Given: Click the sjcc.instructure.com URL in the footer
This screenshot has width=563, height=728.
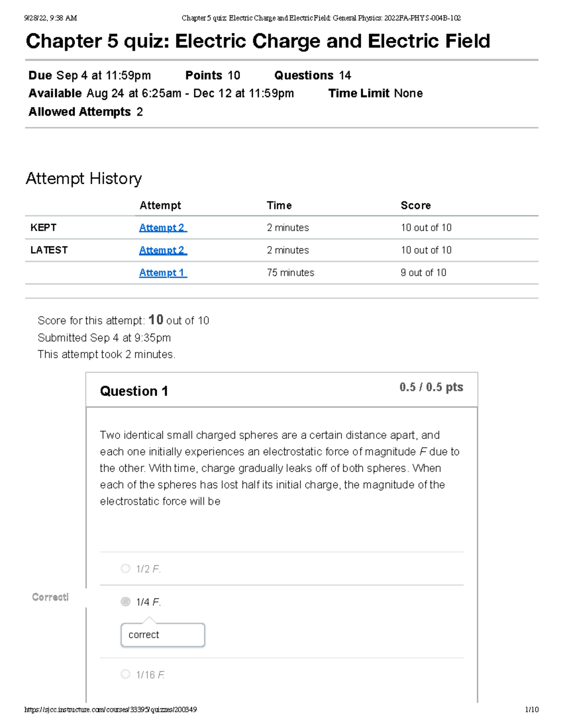Looking at the screenshot, I should tap(111, 710).
